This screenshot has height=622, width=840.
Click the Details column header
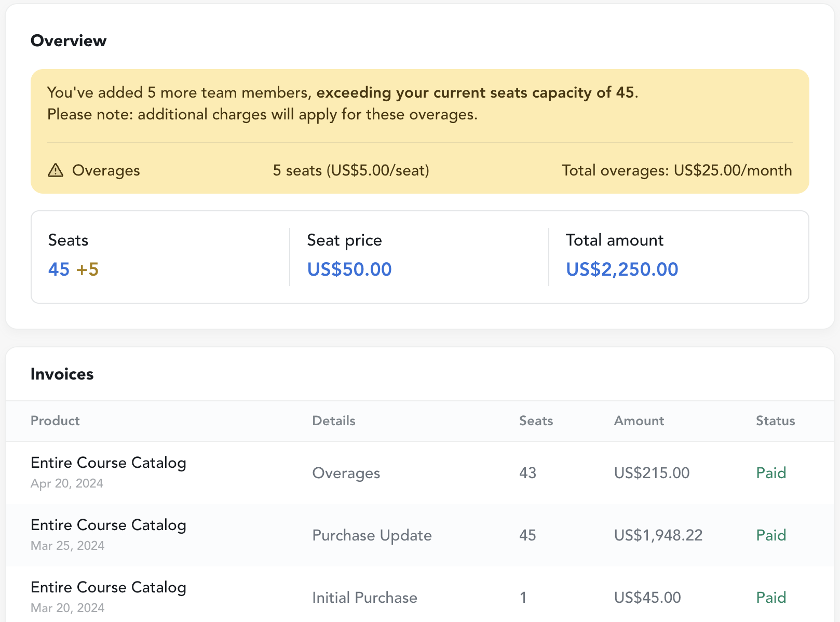point(334,421)
